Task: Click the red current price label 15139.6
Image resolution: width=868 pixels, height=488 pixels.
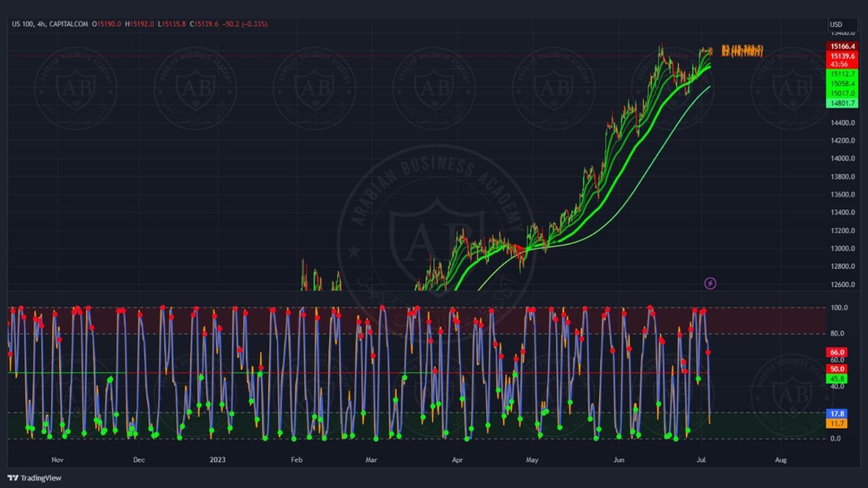Action: [842, 56]
